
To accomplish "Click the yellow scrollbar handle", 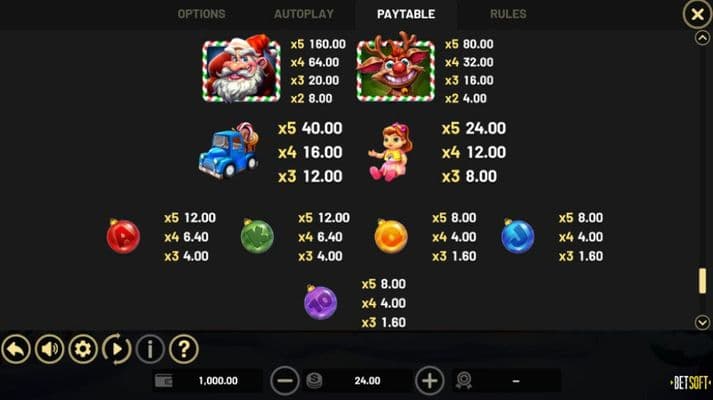I will (x=703, y=281).
